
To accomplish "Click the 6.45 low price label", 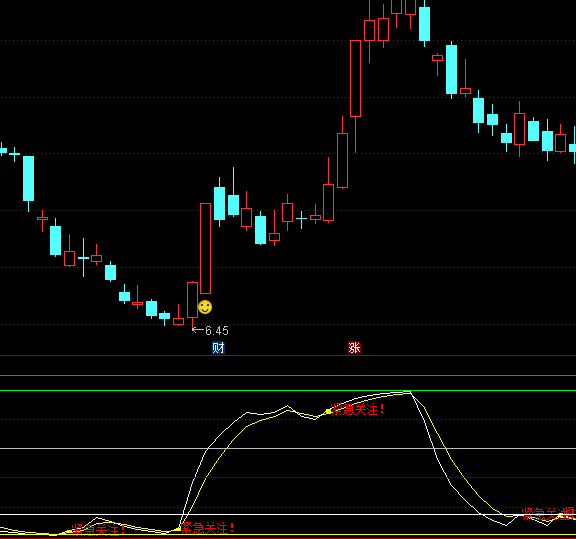I will (217, 331).
